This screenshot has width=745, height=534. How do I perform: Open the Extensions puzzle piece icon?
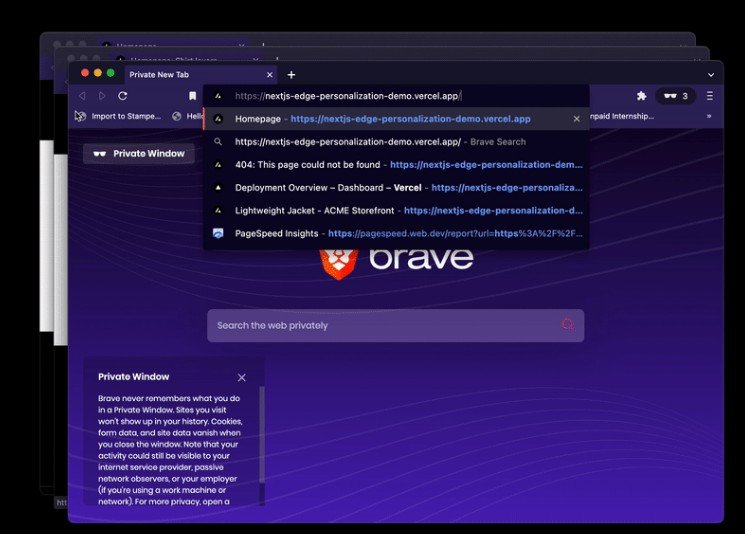point(641,96)
